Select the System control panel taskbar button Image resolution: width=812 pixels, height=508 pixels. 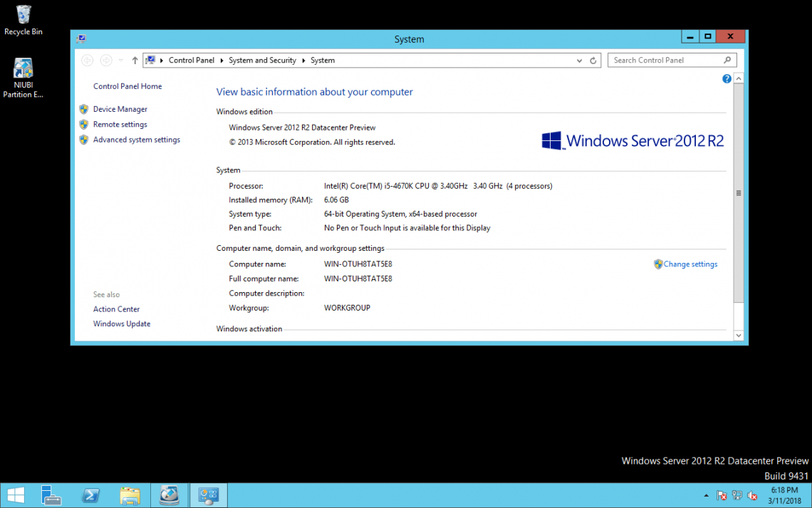coord(209,496)
